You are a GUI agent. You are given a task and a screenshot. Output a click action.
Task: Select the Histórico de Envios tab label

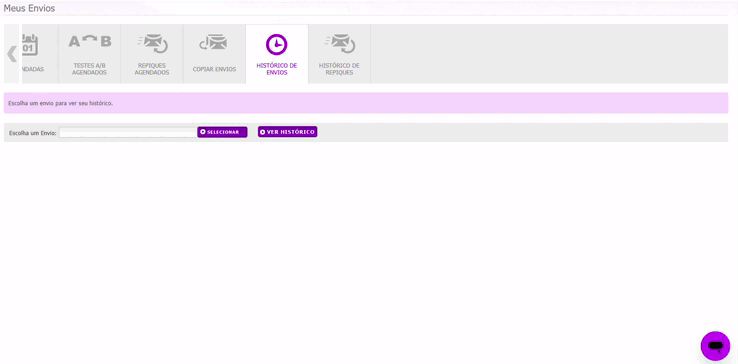pos(277,69)
